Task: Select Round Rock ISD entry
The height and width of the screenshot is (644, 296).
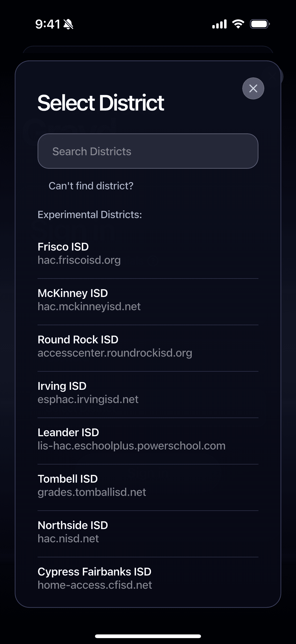Action: [148, 346]
